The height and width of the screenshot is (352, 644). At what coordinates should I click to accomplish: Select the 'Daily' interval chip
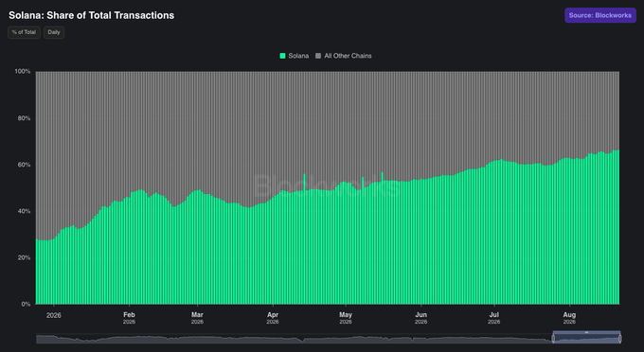pyautogui.click(x=54, y=32)
